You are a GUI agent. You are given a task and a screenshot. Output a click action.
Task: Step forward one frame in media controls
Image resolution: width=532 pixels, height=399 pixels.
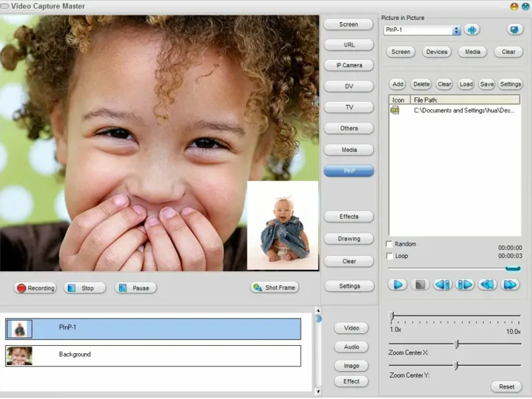[465, 285]
